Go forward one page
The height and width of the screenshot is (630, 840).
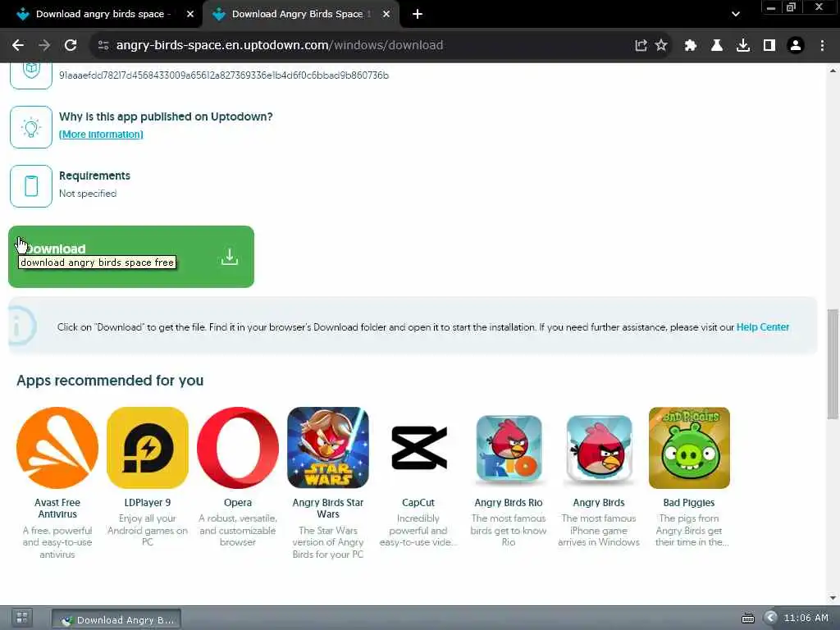pyautogui.click(x=44, y=46)
